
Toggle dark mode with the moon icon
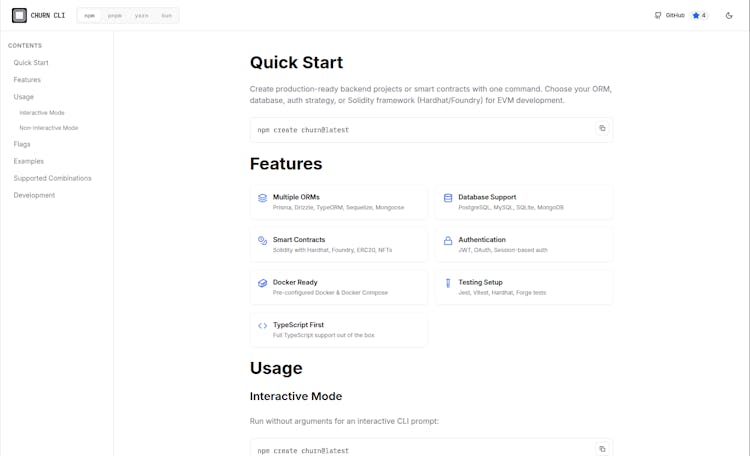tap(729, 15)
